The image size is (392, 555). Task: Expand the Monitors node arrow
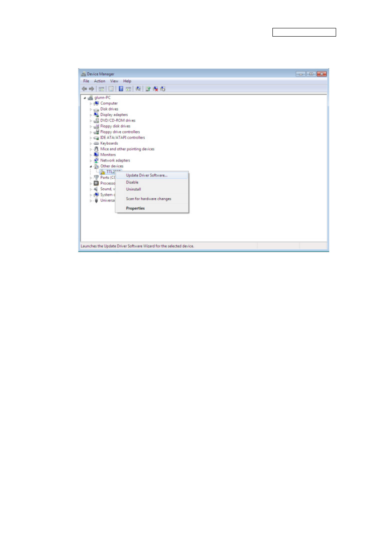point(91,155)
